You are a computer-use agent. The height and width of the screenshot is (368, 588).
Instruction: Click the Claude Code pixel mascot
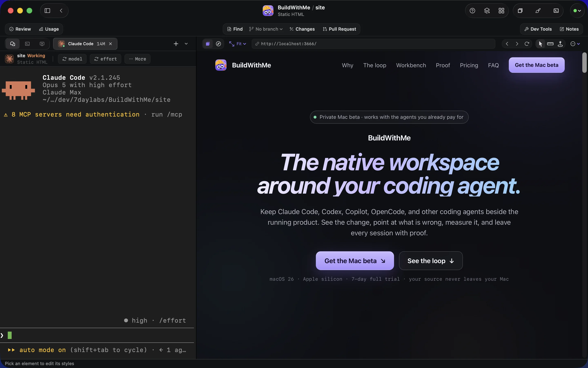tap(18, 90)
